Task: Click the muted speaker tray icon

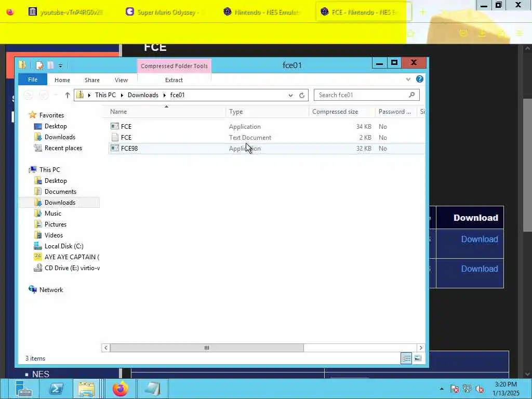Action: tap(480, 389)
